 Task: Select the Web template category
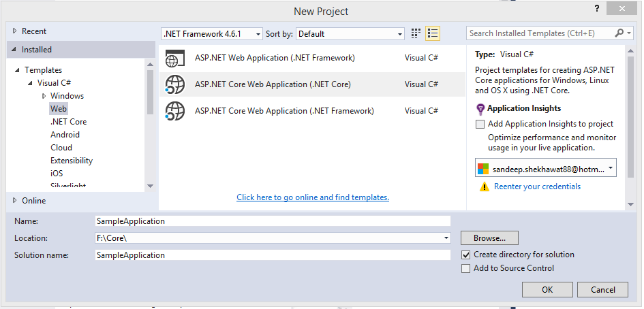59,109
